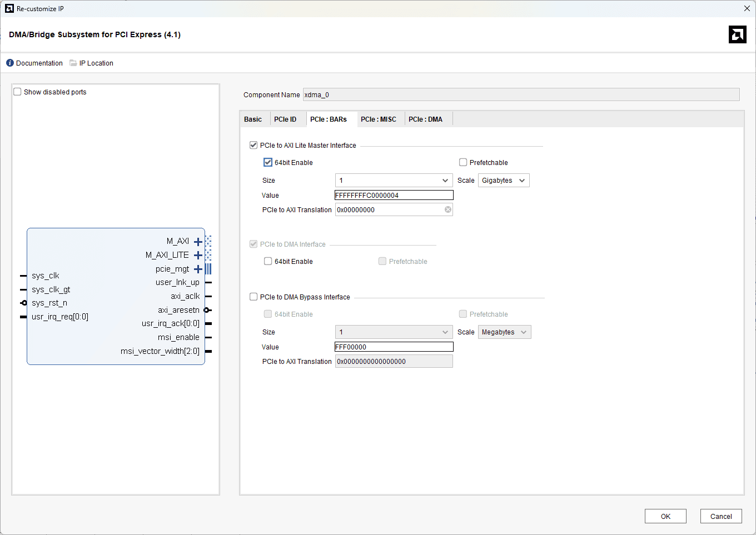This screenshot has width=756, height=535.
Task: Click the Documentation info icon
Action: click(x=10, y=63)
